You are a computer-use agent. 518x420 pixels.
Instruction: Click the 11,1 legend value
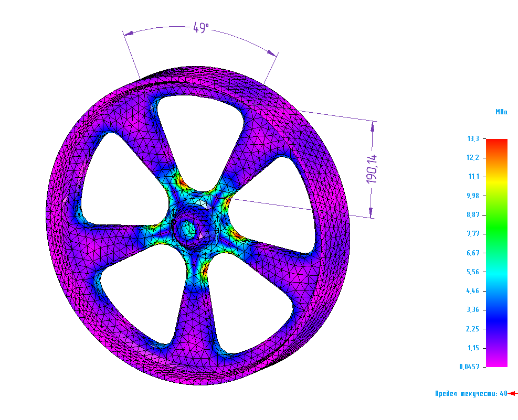pos(473,177)
